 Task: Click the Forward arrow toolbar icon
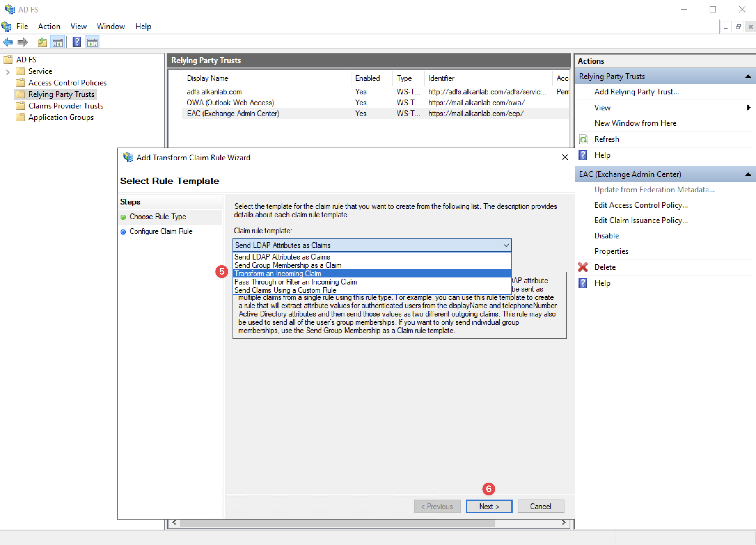coord(22,42)
